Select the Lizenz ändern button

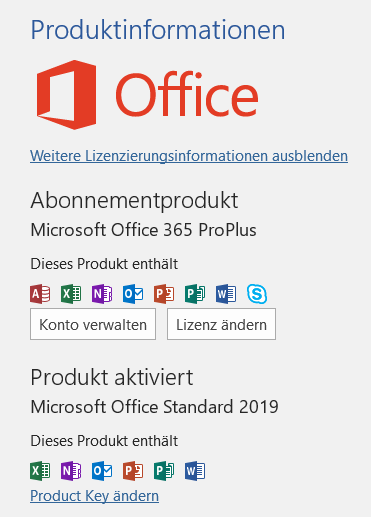[221, 324]
